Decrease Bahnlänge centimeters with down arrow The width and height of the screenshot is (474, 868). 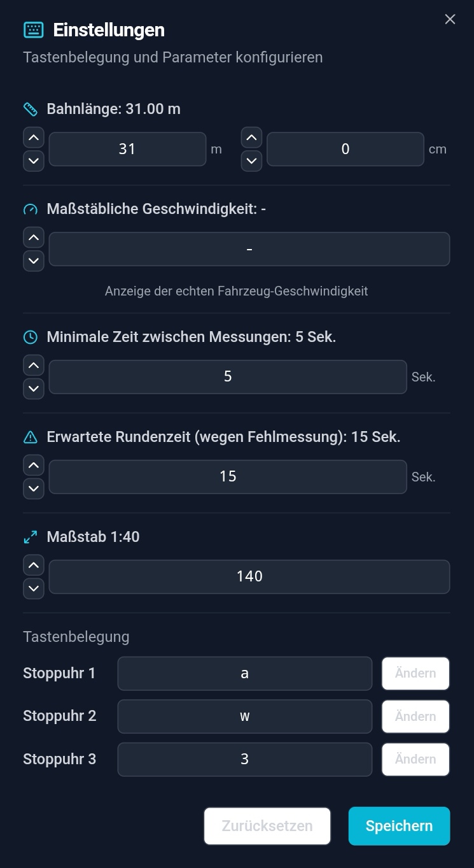(x=252, y=160)
